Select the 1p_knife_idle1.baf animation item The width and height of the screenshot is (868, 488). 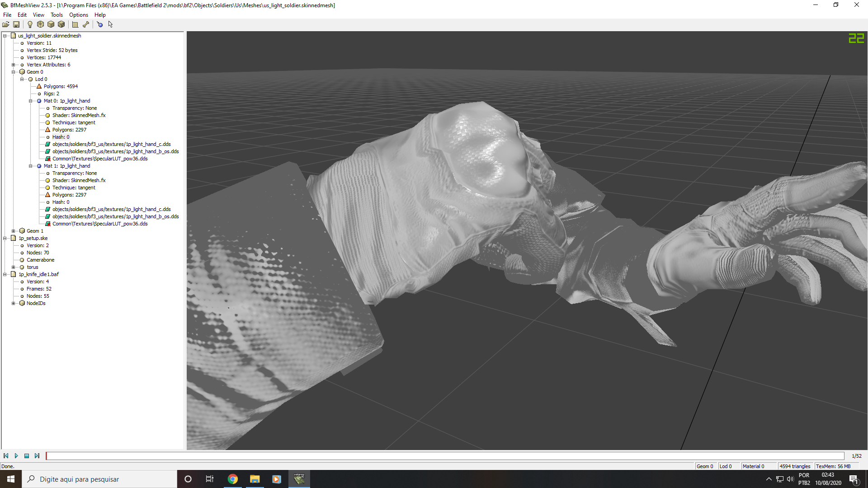[38, 274]
